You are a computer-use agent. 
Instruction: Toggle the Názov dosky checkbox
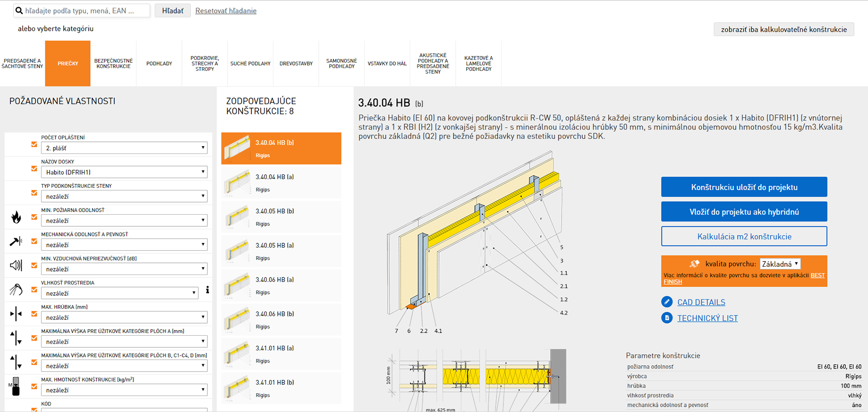coord(34,168)
